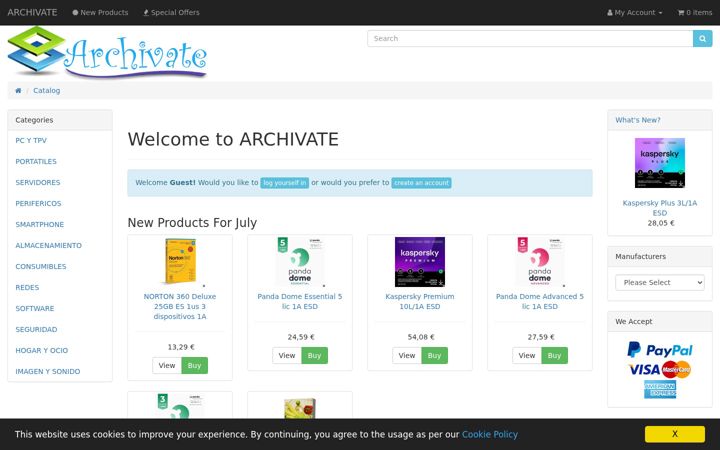Open the Archivate logo image
720x450 pixels.
coord(107,52)
